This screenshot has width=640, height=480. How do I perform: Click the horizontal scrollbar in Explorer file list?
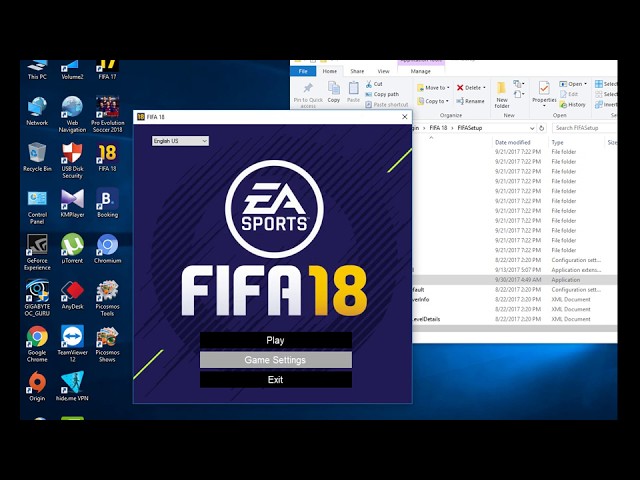click(x=514, y=329)
